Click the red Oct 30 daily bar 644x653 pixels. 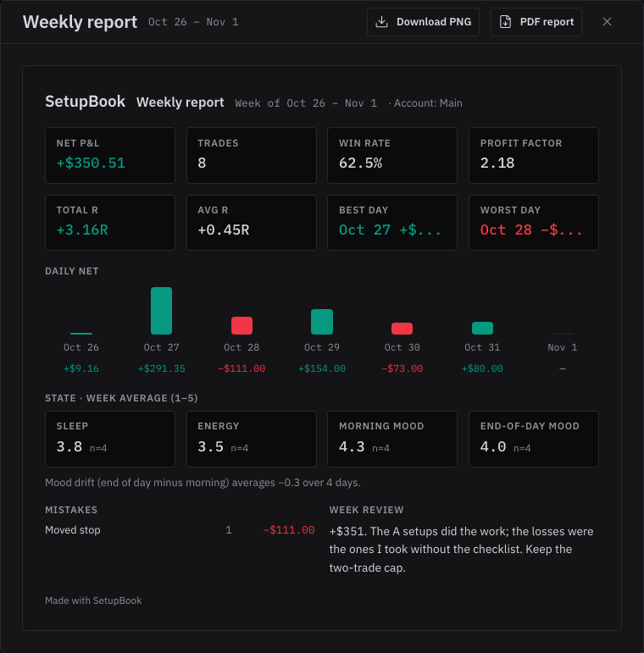click(402, 329)
